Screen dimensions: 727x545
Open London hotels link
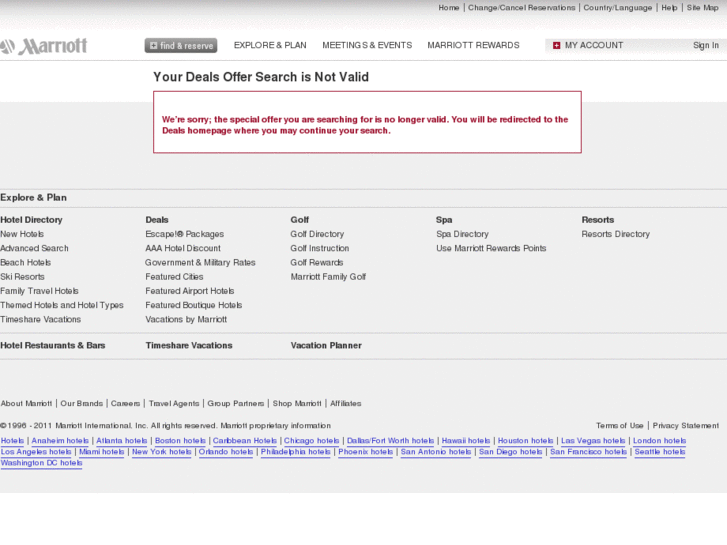pyautogui.click(x=659, y=441)
